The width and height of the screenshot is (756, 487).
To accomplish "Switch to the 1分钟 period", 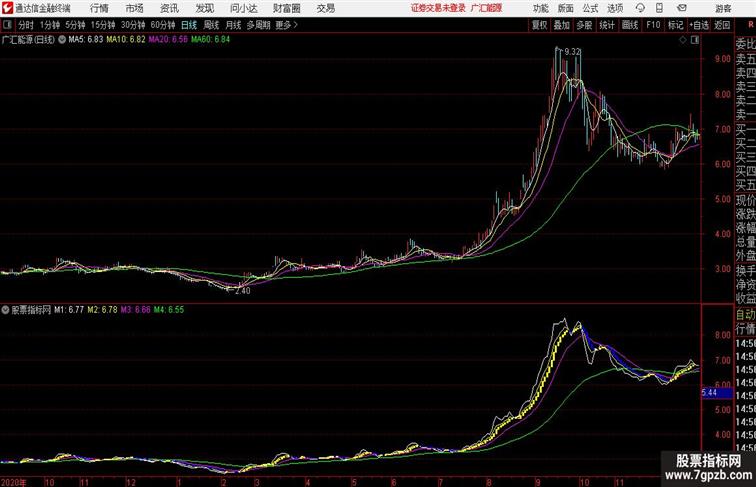I will pyautogui.click(x=50, y=25).
